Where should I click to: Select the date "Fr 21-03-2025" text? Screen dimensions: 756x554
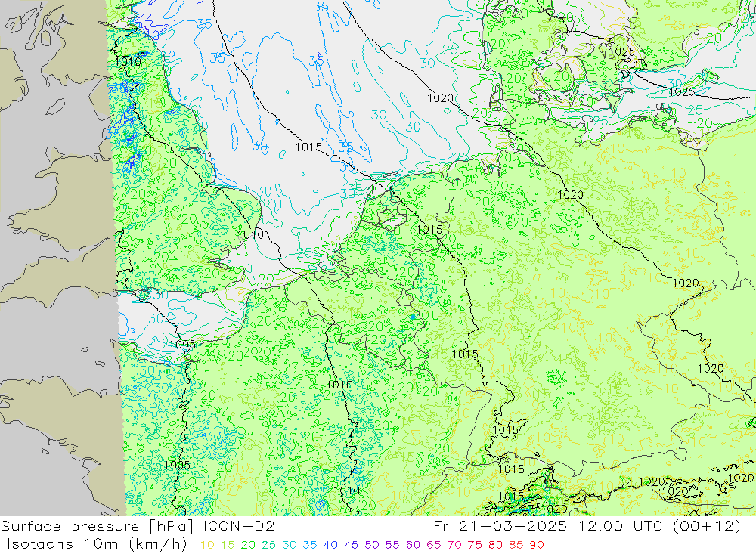tap(500, 525)
